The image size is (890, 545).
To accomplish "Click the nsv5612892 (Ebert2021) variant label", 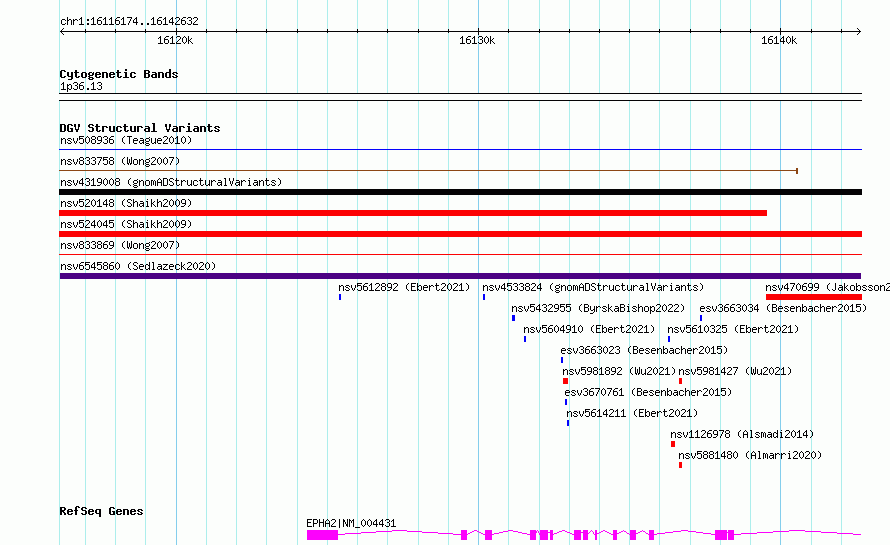I will (404, 287).
